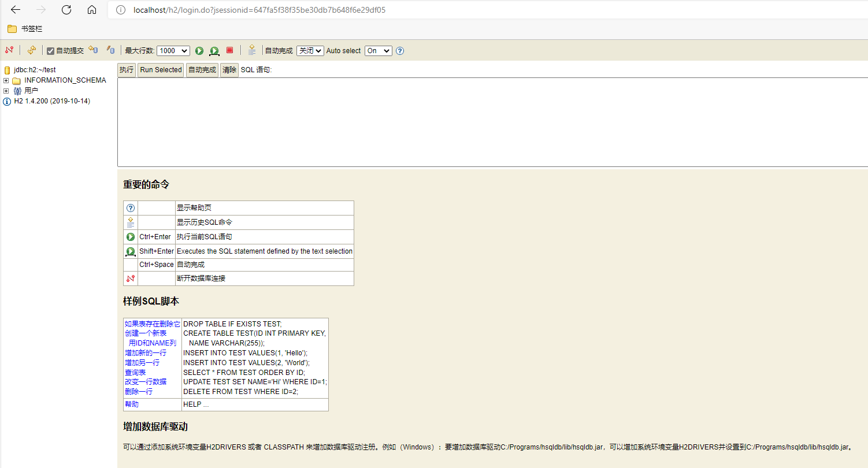
Task: Open the 自动完成 dropdown set to 关闭
Action: coord(310,50)
